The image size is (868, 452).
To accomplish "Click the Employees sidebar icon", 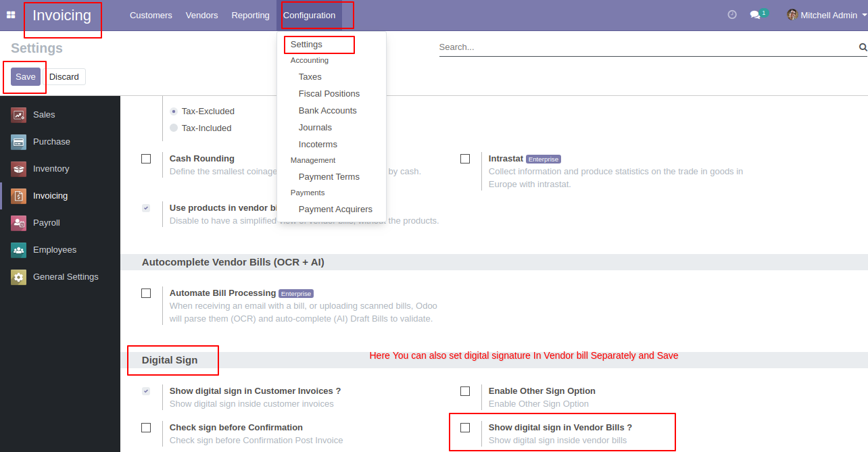I will tap(18, 250).
